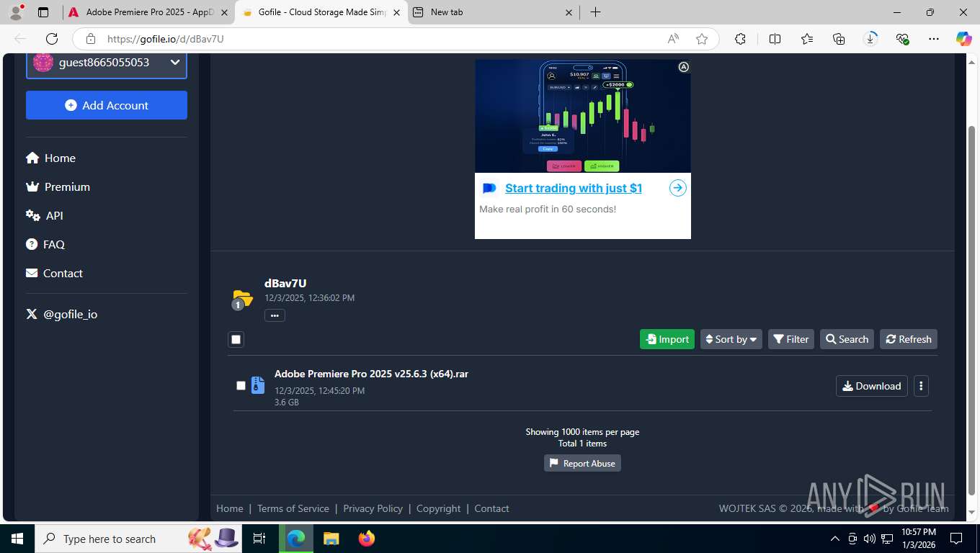Viewport: 980px width, 553px height.
Task: Click the trading ad image
Action: pos(583,116)
